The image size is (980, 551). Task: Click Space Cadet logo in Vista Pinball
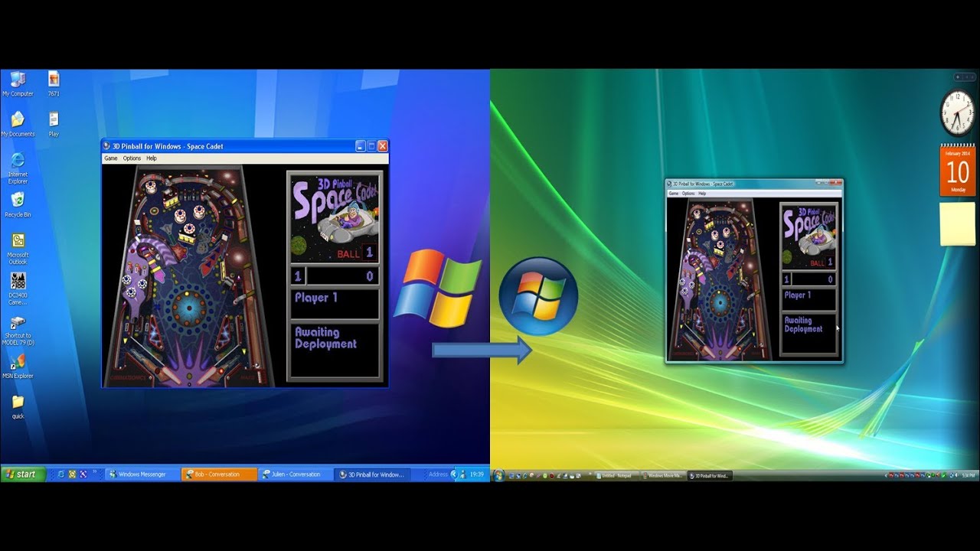(x=808, y=236)
